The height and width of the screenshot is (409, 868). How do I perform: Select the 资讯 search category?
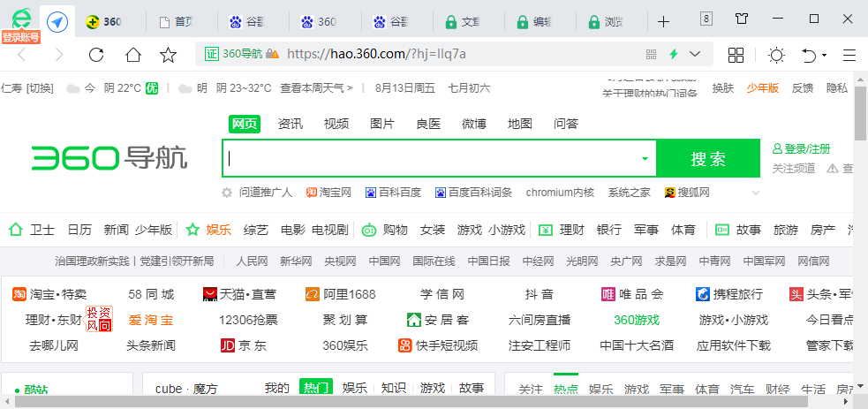291,124
